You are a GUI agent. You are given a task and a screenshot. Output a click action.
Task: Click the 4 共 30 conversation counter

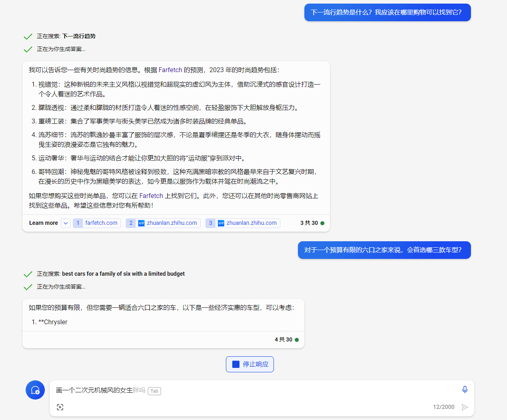click(284, 339)
